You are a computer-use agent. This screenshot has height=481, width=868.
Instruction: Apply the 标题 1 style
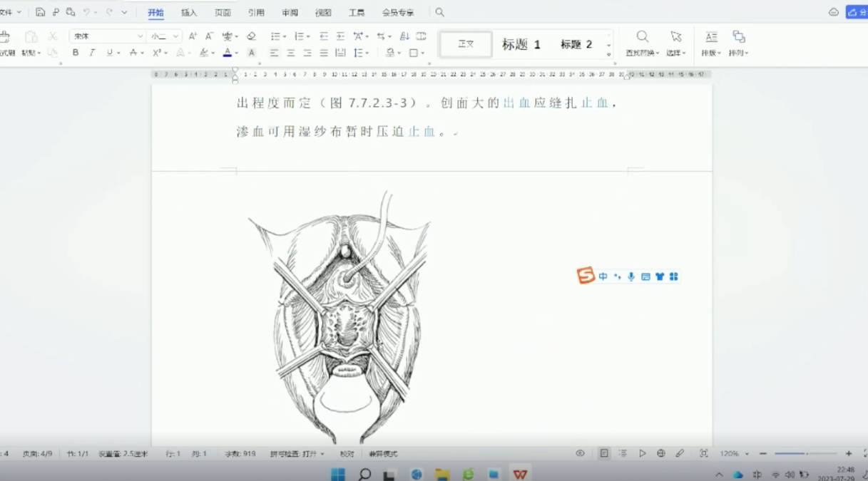pyautogui.click(x=521, y=44)
